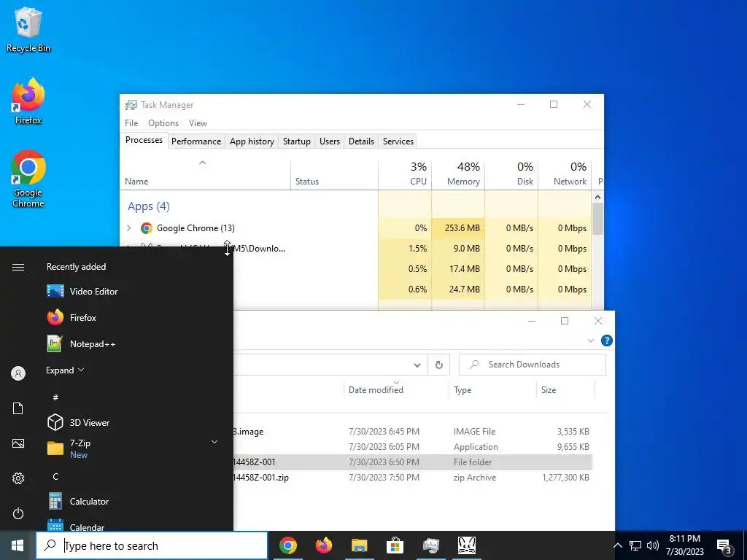The height and width of the screenshot is (560, 747).
Task: Select the Google Chrome desktop shortcut
Action: point(28,179)
